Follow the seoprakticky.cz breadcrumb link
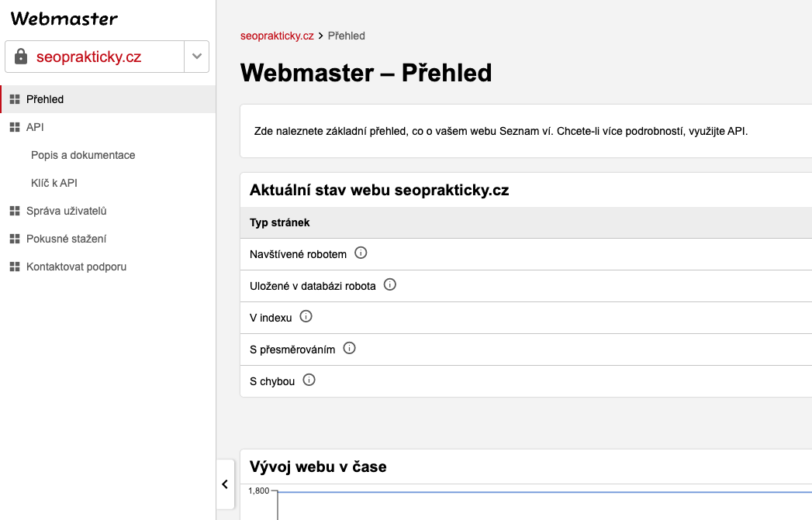The image size is (812, 520). click(x=277, y=36)
